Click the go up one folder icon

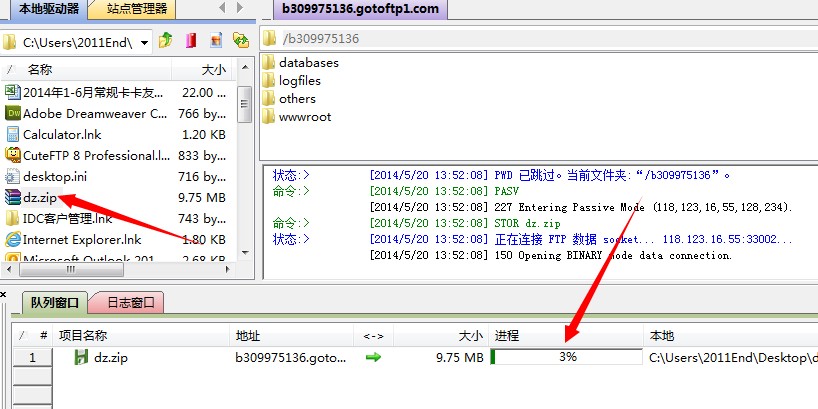pyautogui.click(x=166, y=41)
